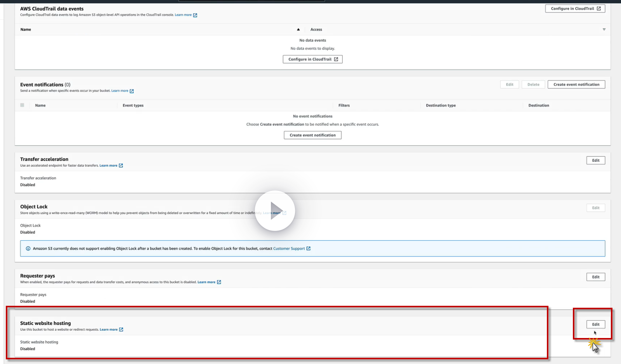
Task: Click the Filters column header
Action: 344,106
